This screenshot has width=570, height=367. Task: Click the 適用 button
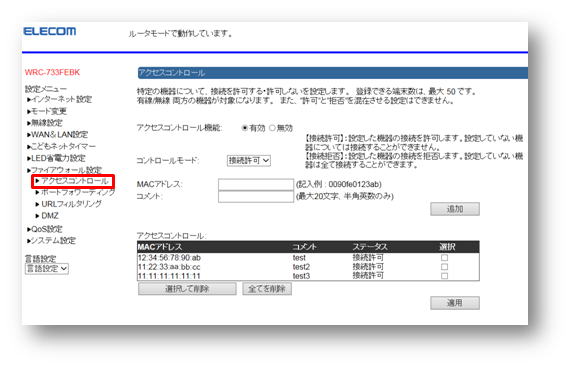455,303
